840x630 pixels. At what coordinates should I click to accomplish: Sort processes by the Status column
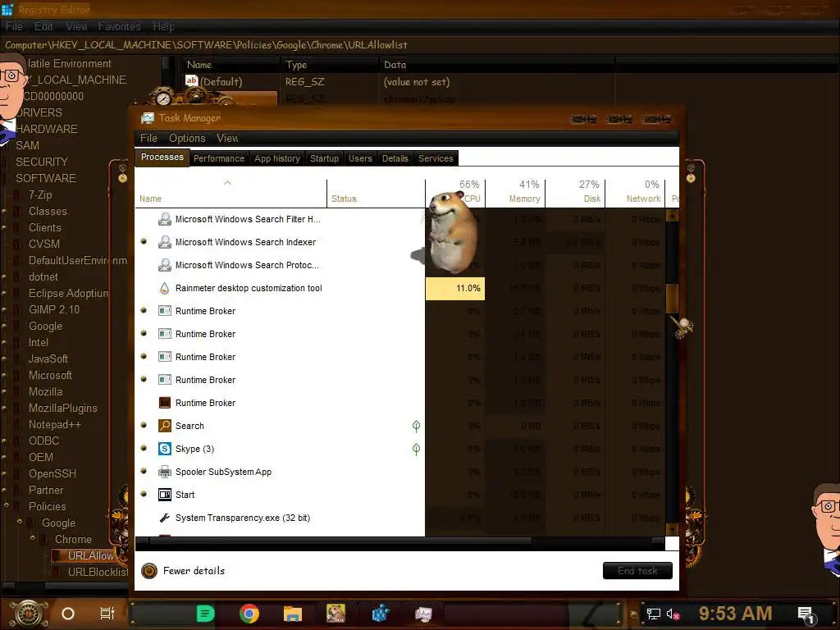click(x=376, y=192)
